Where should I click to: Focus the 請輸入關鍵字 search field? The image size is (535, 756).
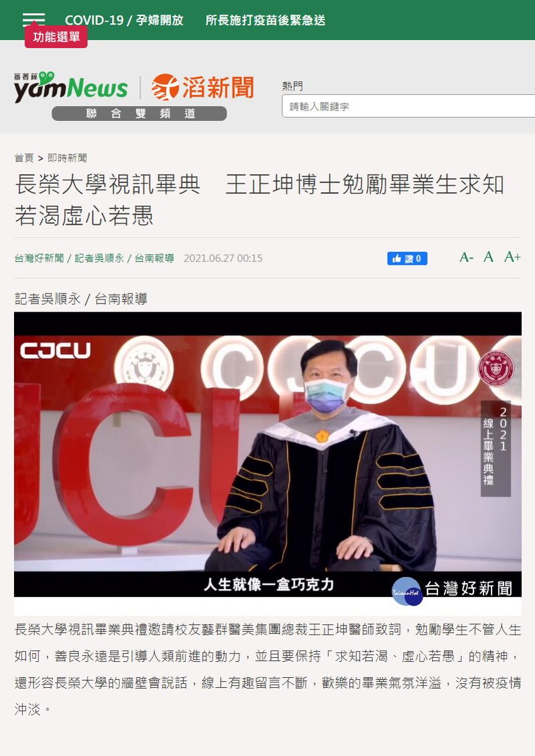pos(408,106)
